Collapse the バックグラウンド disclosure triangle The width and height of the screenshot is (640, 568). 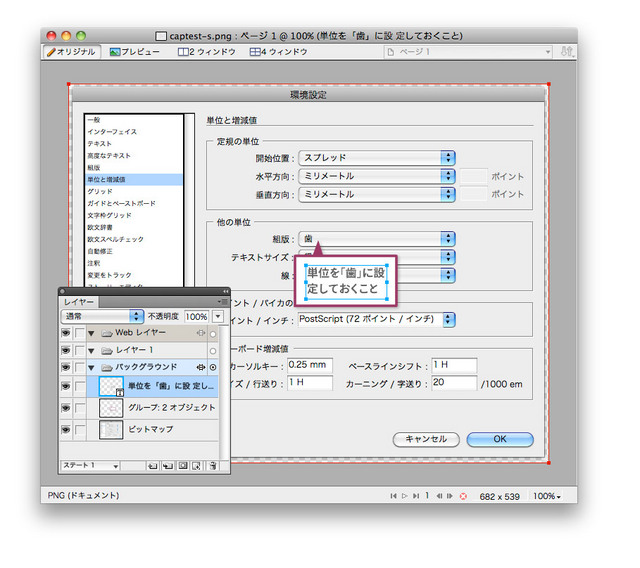pos(91,368)
